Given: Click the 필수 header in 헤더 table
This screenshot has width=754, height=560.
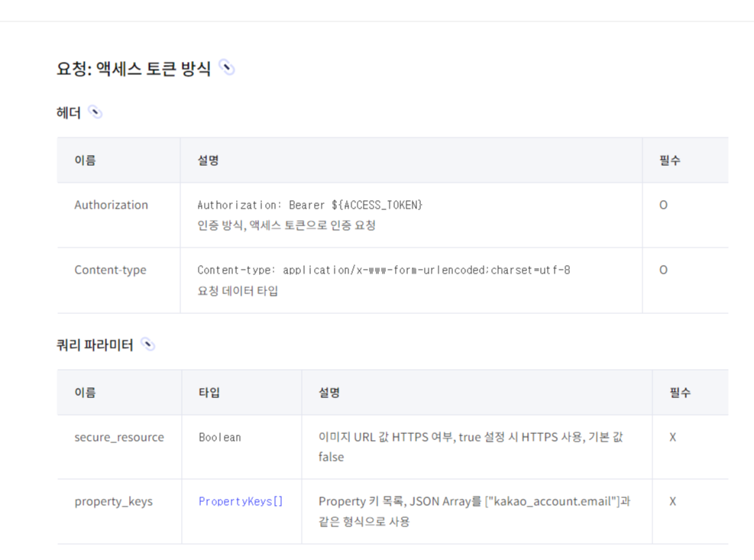Looking at the screenshot, I should (x=670, y=160).
